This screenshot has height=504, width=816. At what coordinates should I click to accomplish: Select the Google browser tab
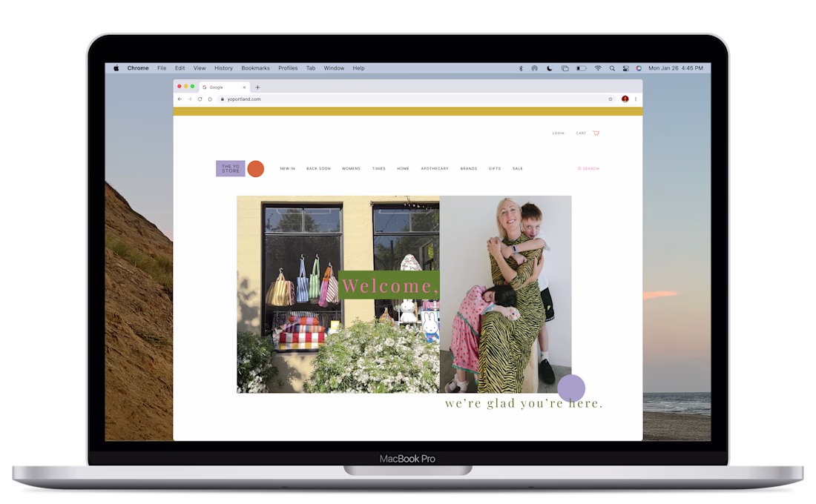click(224, 87)
